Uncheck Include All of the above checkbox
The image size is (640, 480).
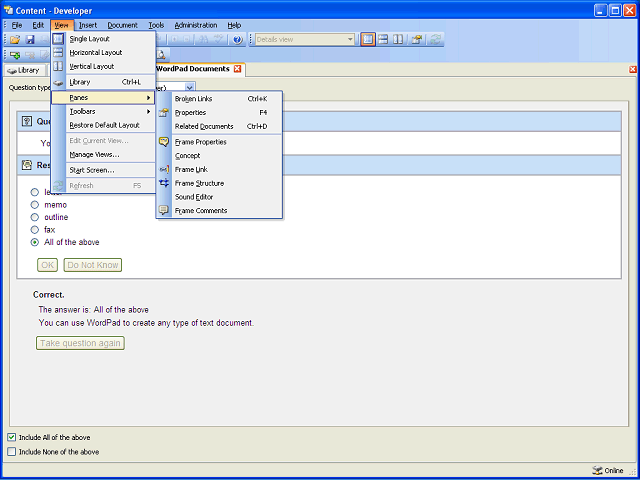click(12, 438)
